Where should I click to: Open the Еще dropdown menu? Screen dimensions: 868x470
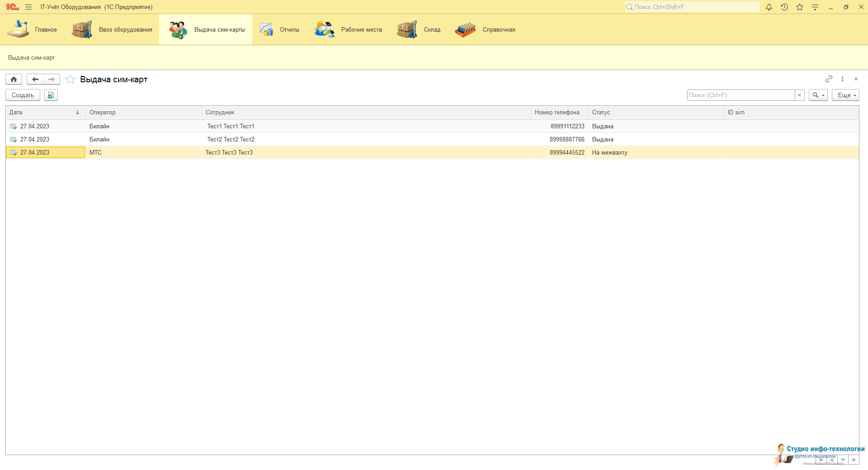coord(845,95)
